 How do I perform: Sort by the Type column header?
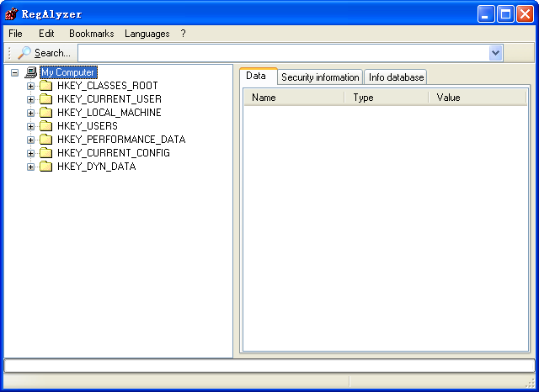[386, 98]
